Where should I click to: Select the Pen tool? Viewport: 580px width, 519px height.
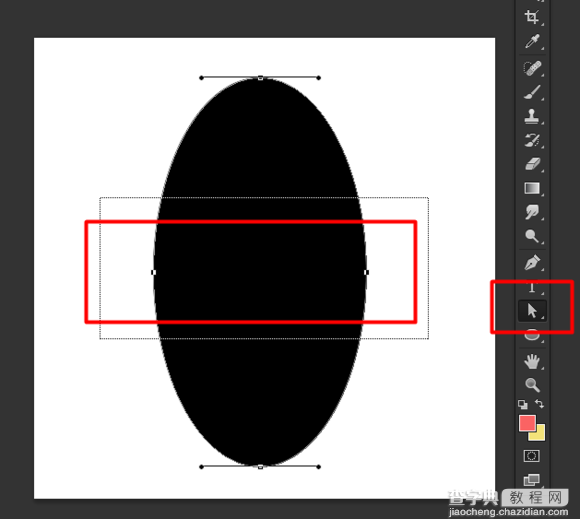532,263
